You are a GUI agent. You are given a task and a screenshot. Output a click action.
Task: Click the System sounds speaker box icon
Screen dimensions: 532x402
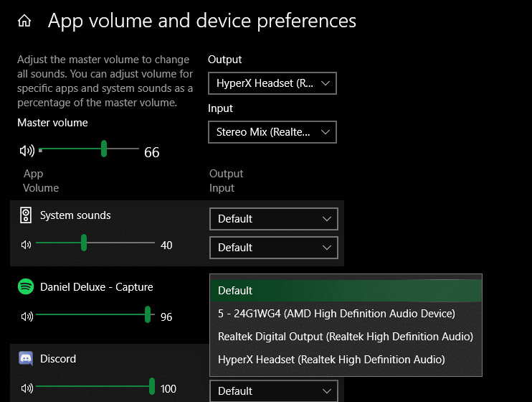coord(26,215)
